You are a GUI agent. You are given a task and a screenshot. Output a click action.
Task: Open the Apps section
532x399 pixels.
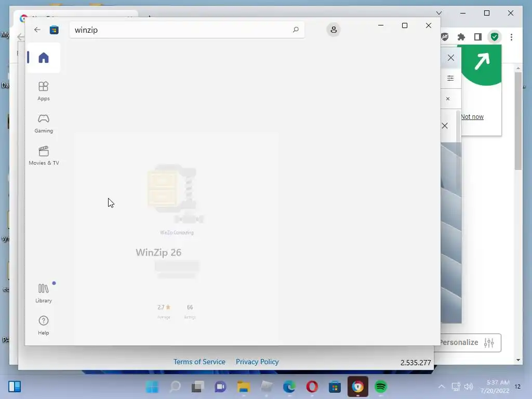coord(44,91)
